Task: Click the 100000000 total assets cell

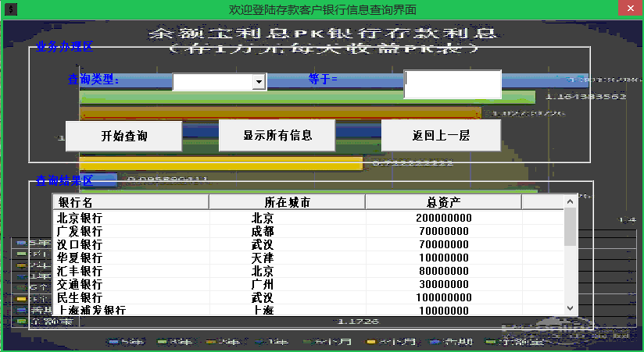Action: (x=444, y=297)
